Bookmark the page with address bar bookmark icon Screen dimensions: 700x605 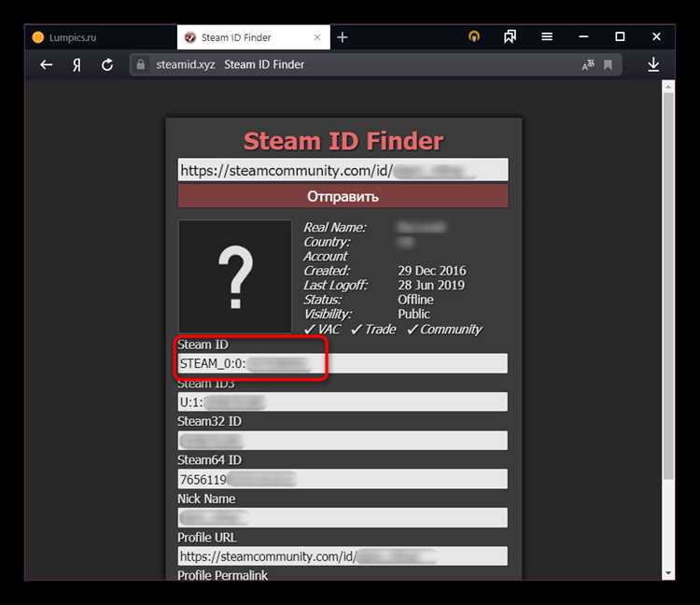coord(608,65)
